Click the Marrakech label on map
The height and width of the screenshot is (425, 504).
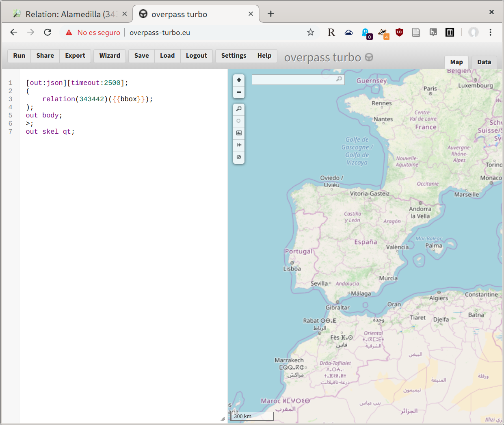289,360
